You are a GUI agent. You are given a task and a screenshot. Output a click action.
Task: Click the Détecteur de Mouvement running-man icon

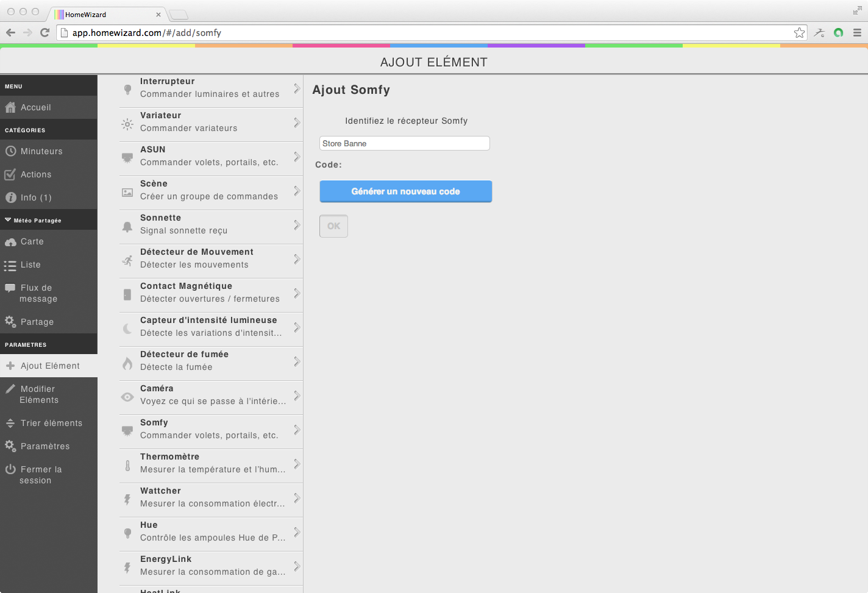tap(127, 260)
